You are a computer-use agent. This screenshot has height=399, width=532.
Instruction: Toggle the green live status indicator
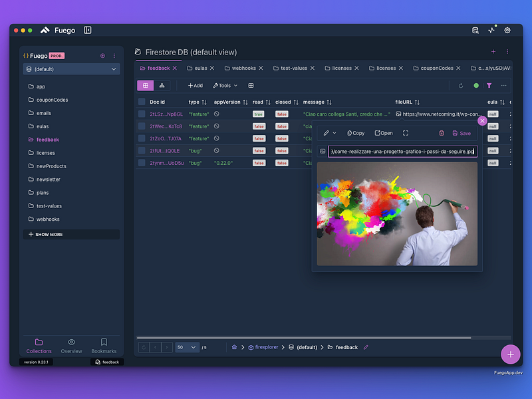[x=476, y=86]
